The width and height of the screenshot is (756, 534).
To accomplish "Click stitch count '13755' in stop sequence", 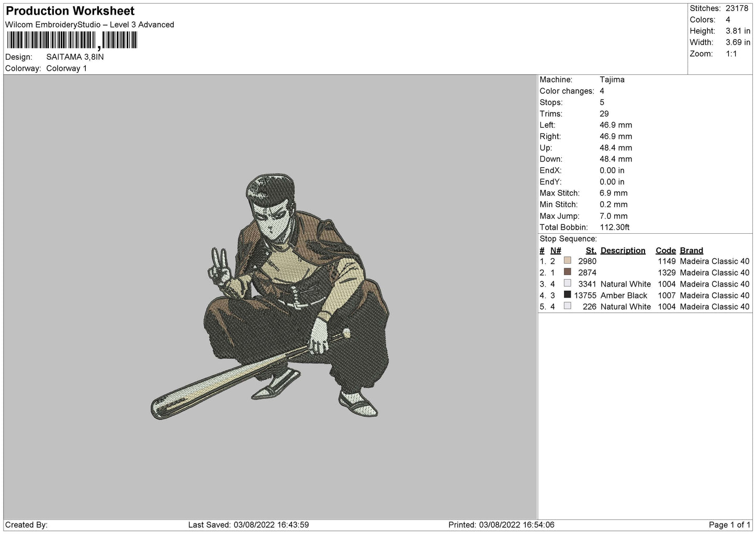I will tap(585, 296).
